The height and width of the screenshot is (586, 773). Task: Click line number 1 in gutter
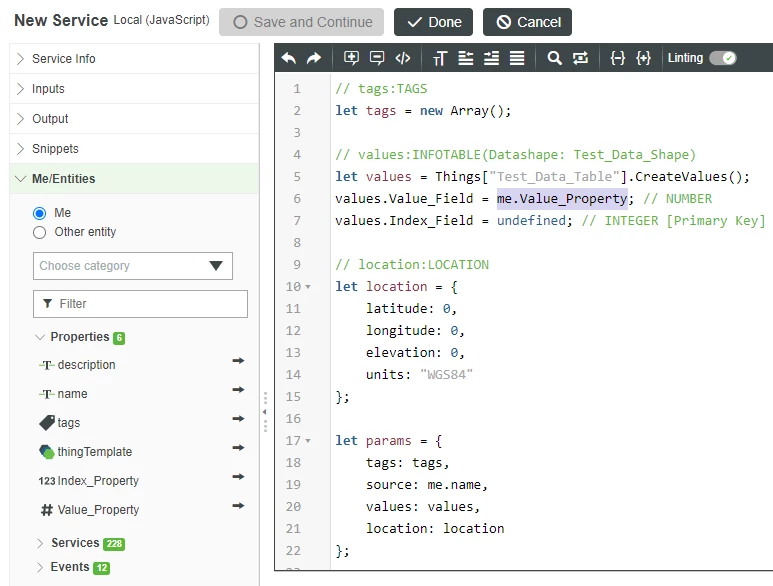tap(297, 89)
